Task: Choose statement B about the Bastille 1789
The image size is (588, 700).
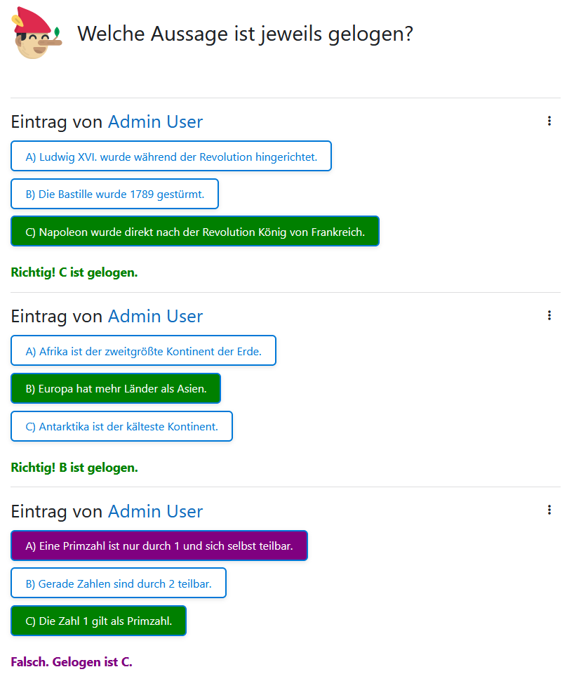Action: tap(114, 194)
